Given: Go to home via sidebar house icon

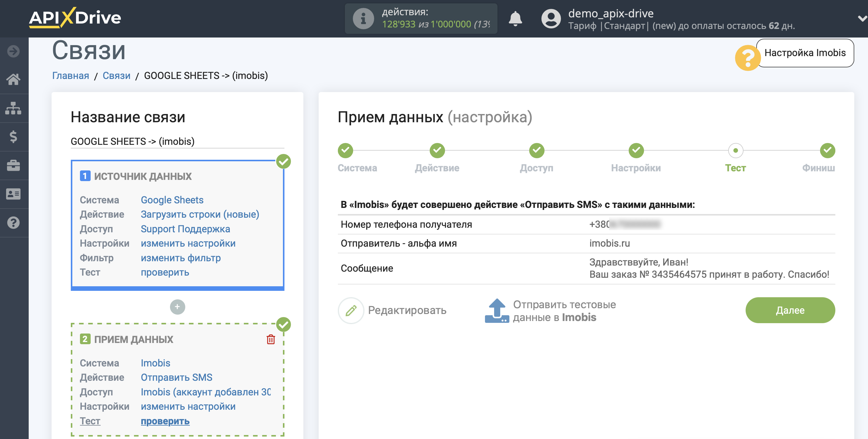Looking at the screenshot, I should pyautogui.click(x=13, y=80).
